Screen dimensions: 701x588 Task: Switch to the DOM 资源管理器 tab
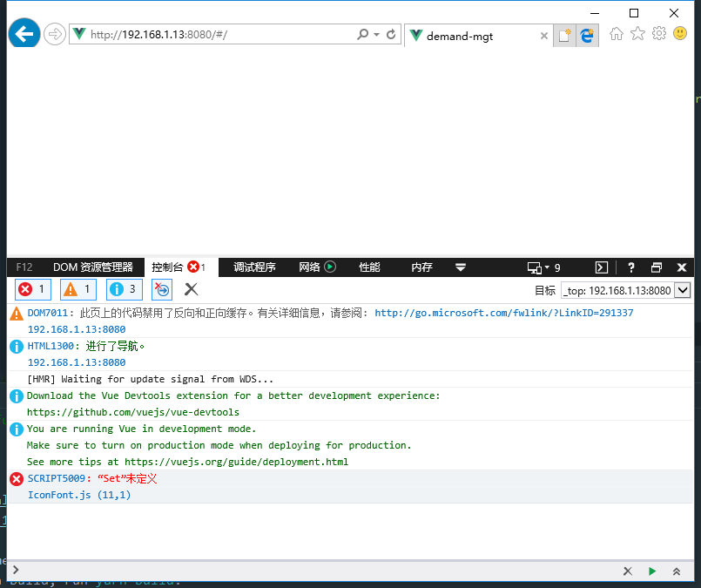pos(93,267)
